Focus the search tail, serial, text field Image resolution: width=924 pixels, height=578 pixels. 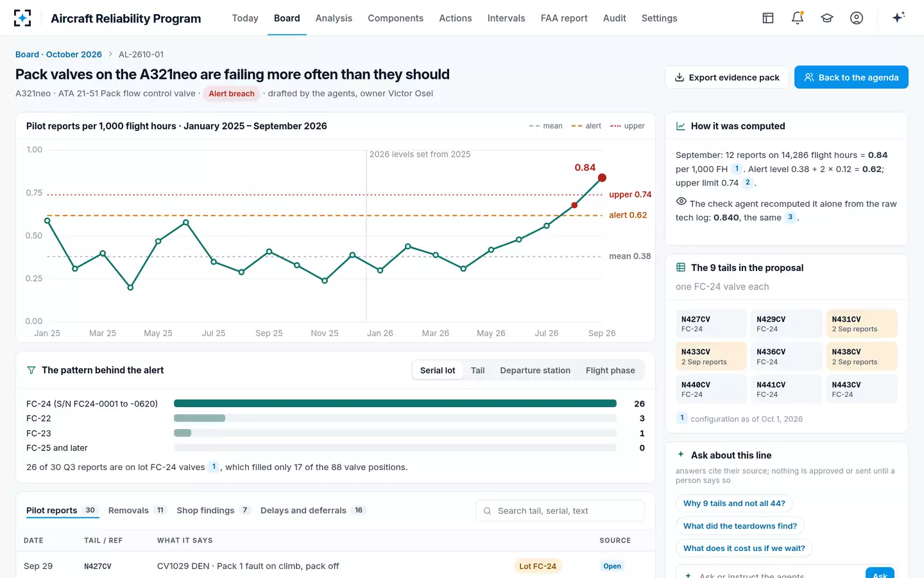pos(560,511)
